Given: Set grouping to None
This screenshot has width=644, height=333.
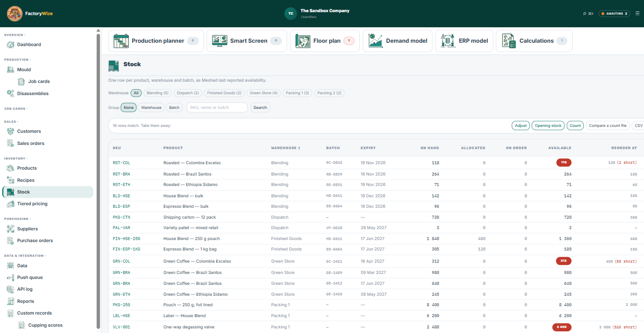Looking at the screenshot, I should tap(129, 108).
